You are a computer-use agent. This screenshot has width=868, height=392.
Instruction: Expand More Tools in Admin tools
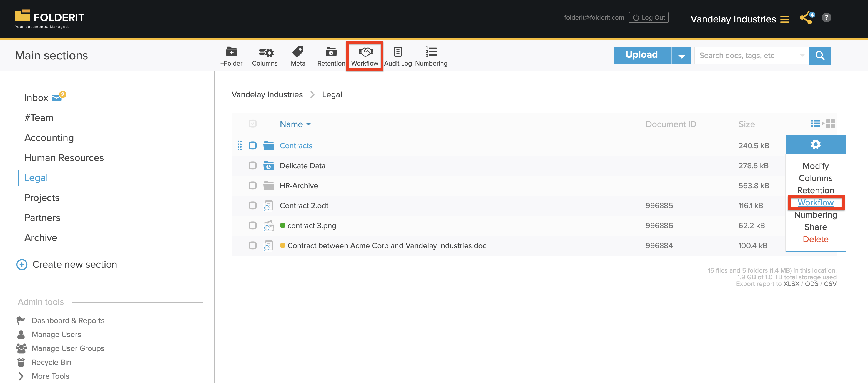tap(50, 376)
